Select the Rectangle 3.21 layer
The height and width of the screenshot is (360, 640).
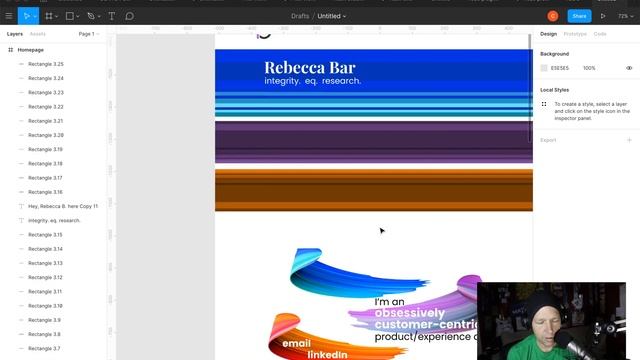point(46,121)
